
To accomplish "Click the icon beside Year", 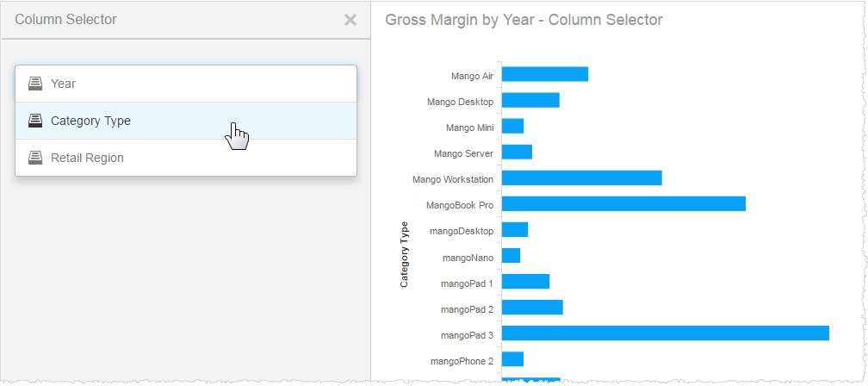I will pos(35,84).
